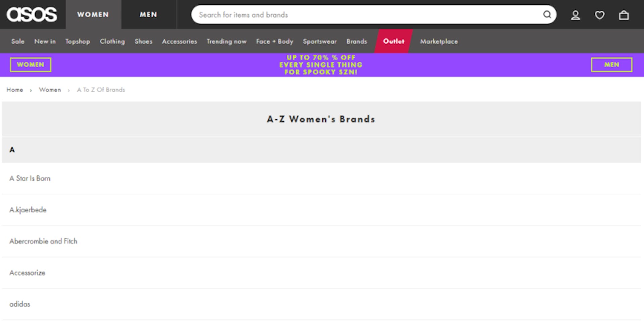Open Saved Items heart icon
This screenshot has height=323, width=644.
600,15
